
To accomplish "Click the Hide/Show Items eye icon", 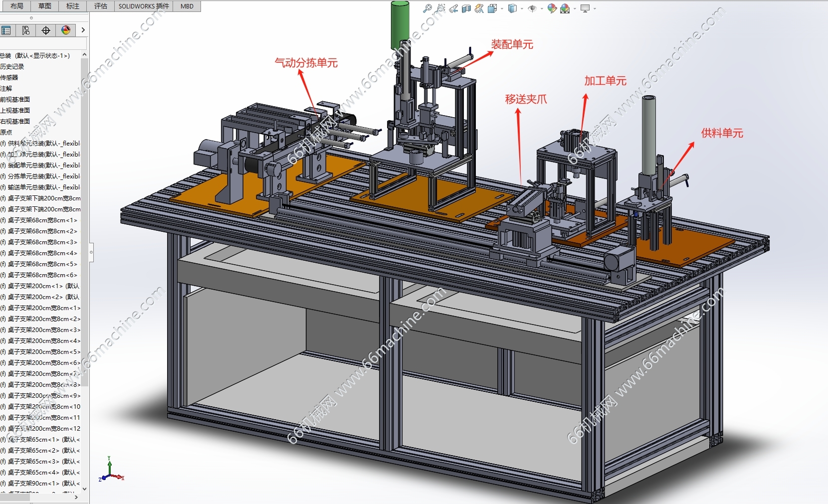I will 532,8.
